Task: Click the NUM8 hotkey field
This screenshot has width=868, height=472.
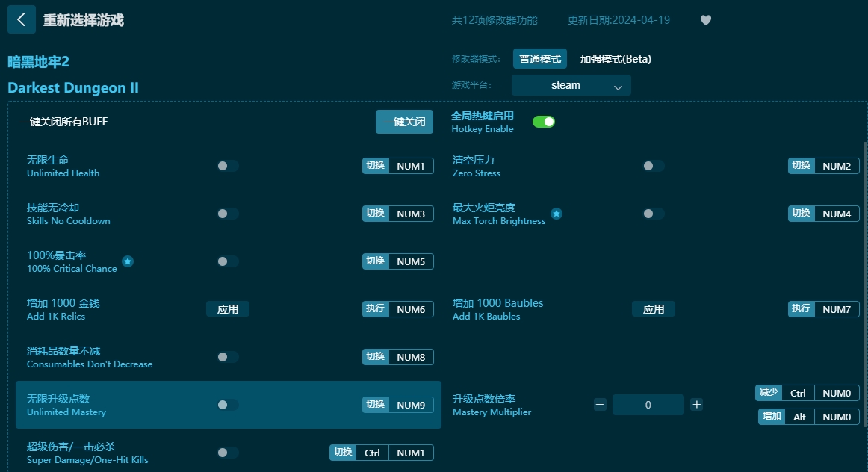Action: coord(411,357)
